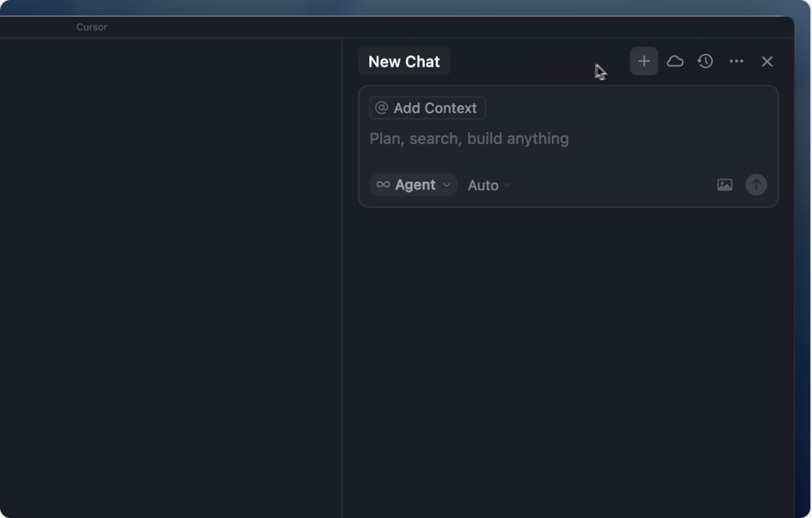Click the image attachment icon
Screen dimensions: 812x518
(x=724, y=185)
